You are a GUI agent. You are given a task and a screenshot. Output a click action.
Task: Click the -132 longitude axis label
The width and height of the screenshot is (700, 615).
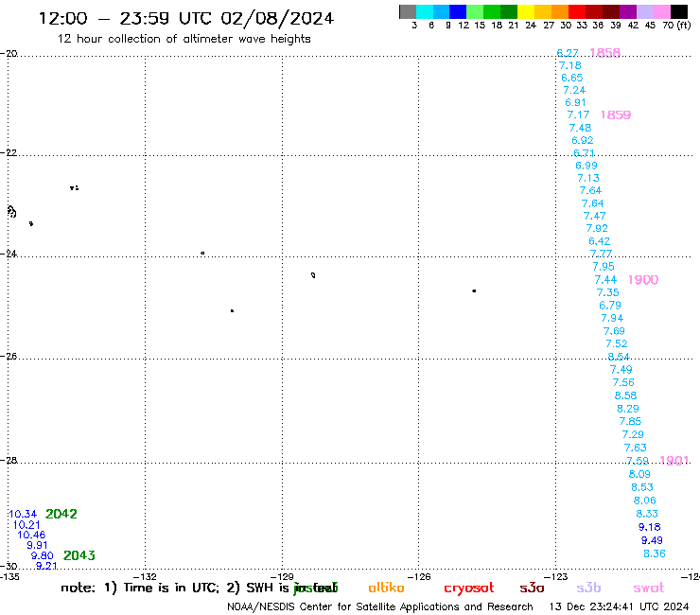(145, 576)
